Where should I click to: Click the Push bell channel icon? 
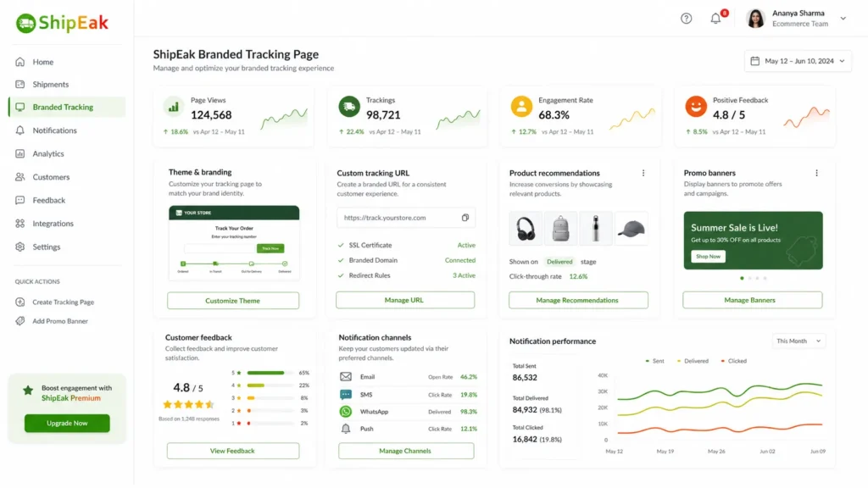tap(346, 429)
